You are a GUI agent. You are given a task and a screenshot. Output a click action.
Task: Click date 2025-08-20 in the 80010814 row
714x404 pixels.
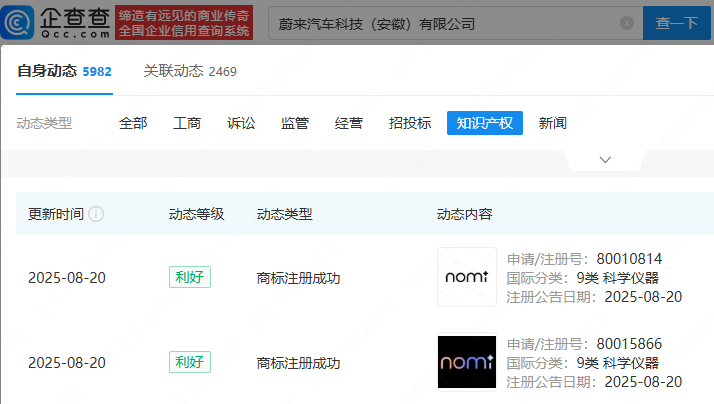point(67,277)
